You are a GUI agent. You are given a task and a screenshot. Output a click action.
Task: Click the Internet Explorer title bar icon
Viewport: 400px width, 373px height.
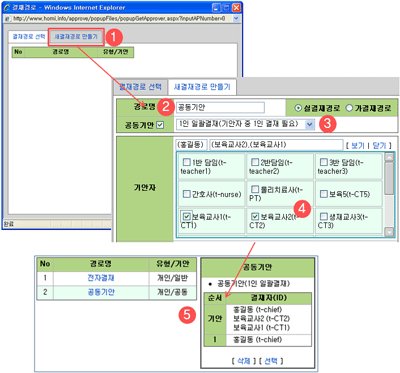coord(7,7)
